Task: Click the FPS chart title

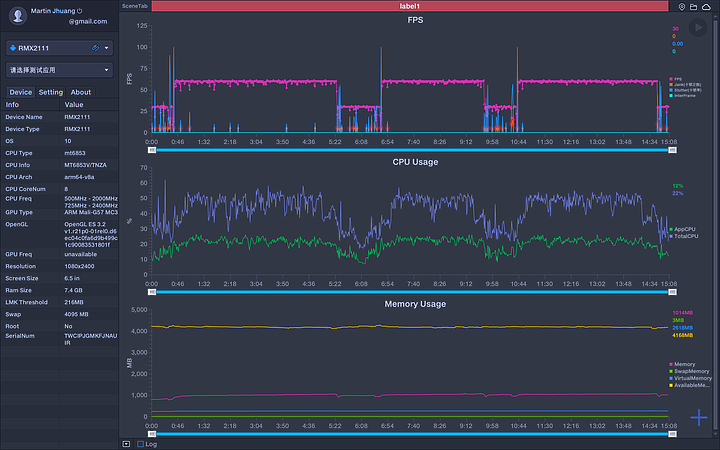Action: click(x=415, y=20)
